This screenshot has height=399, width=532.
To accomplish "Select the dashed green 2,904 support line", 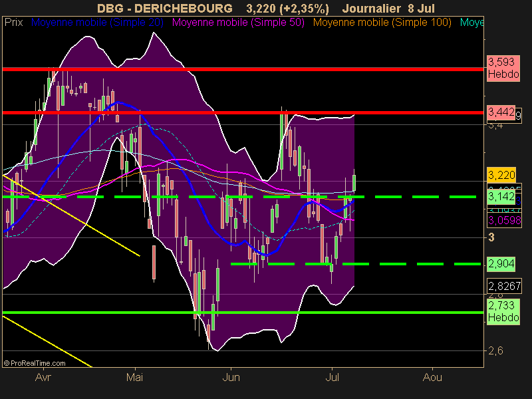I will coord(356,263).
